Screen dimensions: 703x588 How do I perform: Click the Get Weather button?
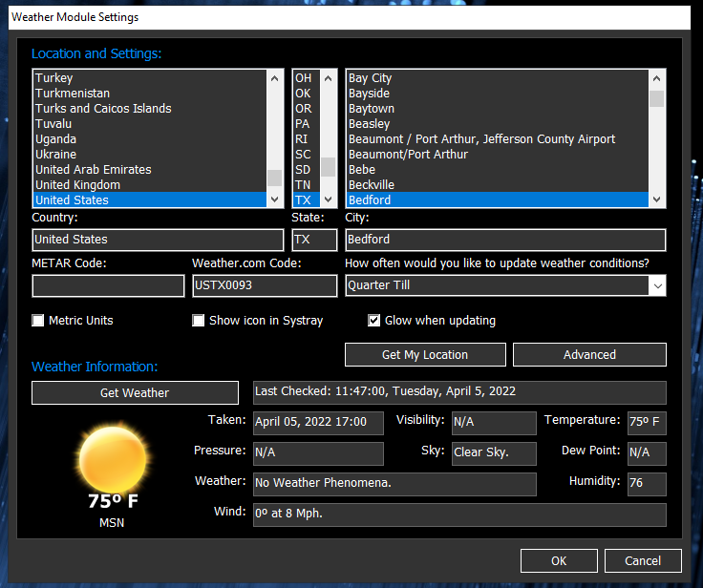pos(135,393)
